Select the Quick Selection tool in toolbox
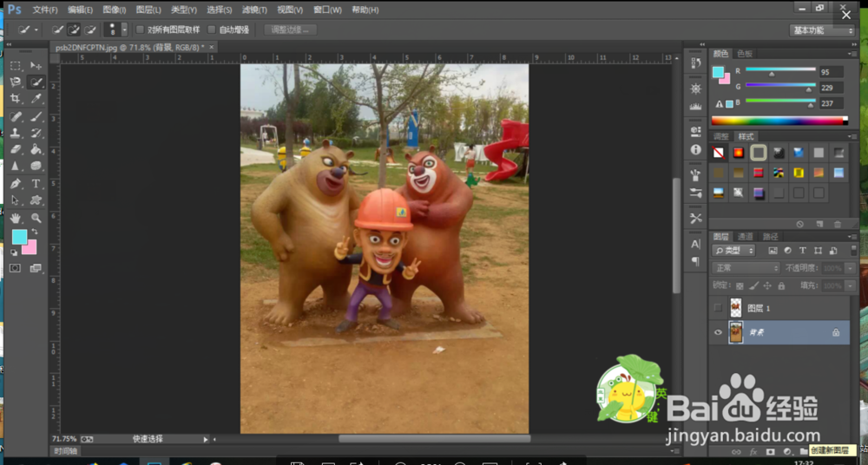The width and height of the screenshot is (868, 465). pos(36,82)
